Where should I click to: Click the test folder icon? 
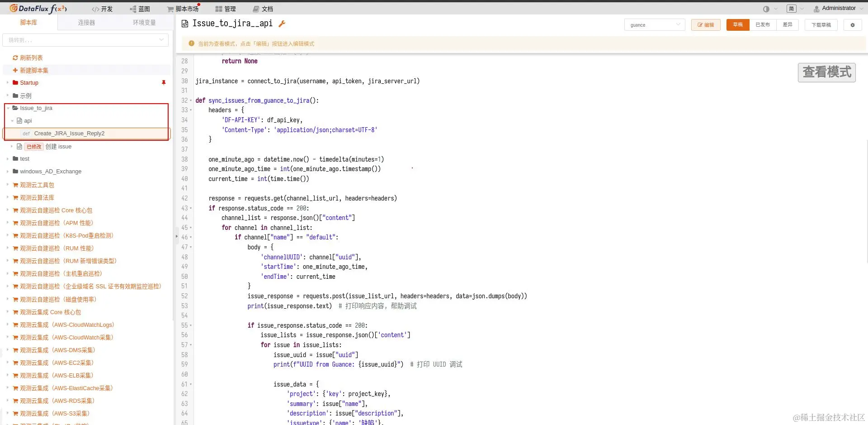point(15,159)
